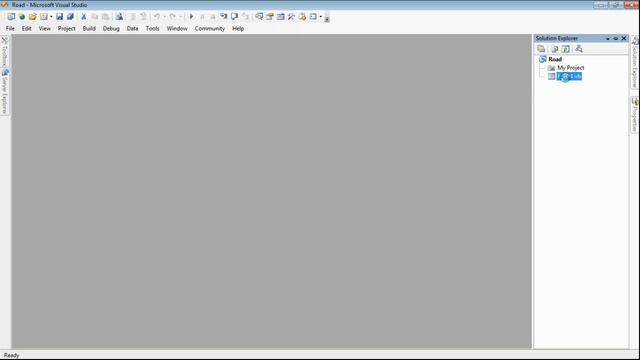Open the View menu
640x360 pixels.
(x=44, y=29)
